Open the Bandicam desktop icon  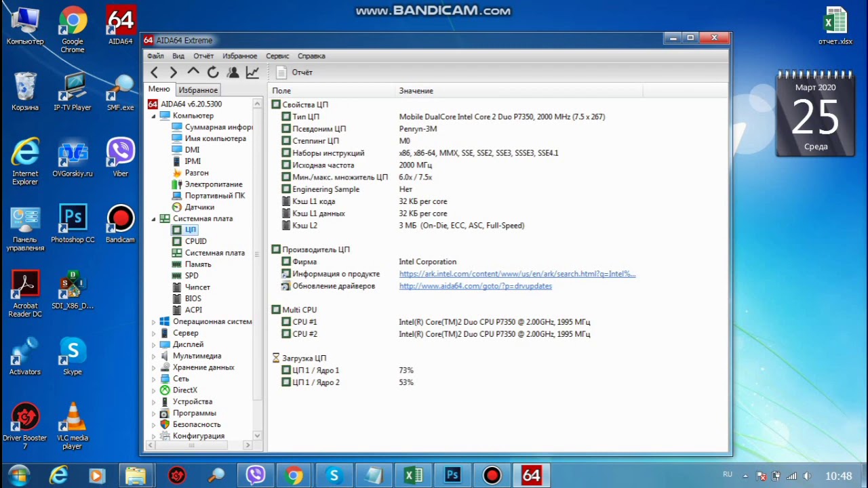[x=120, y=224]
